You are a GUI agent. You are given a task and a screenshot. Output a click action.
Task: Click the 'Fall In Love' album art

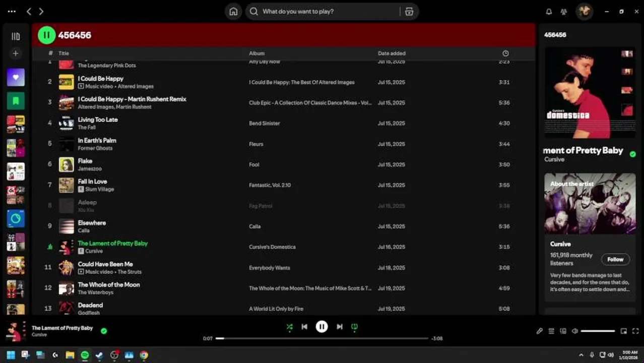pyautogui.click(x=66, y=185)
